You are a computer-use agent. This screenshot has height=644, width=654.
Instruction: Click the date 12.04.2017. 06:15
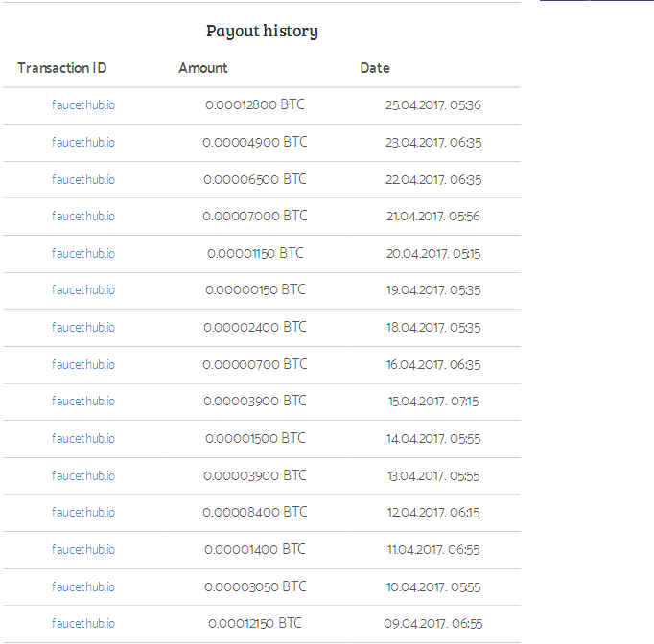[x=432, y=513]
